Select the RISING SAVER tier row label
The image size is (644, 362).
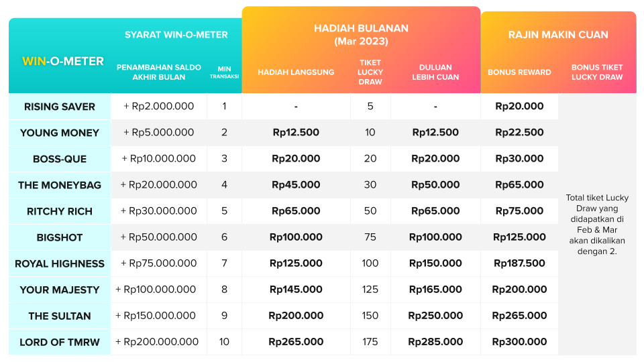pos(60,107)
